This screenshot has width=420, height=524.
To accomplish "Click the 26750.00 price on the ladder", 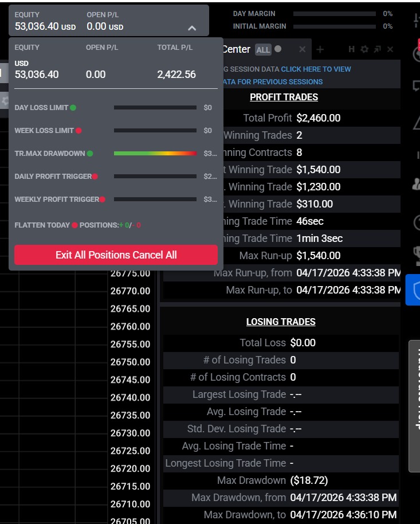I will [130, 362].
